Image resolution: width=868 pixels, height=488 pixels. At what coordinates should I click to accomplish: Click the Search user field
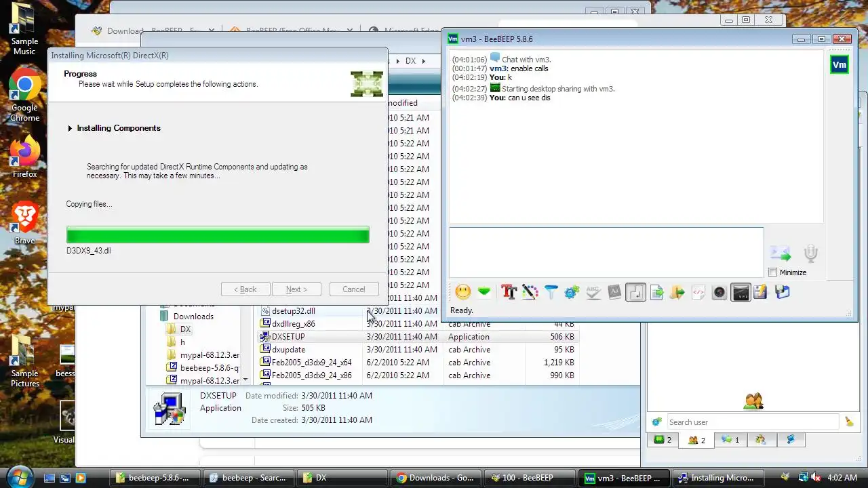[x=753, y=422]
